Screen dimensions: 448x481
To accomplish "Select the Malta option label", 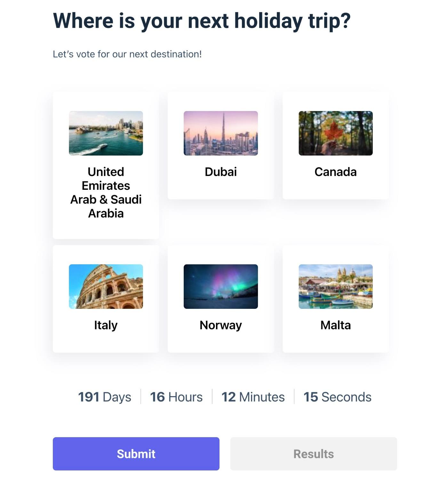I will click(336, 325).
